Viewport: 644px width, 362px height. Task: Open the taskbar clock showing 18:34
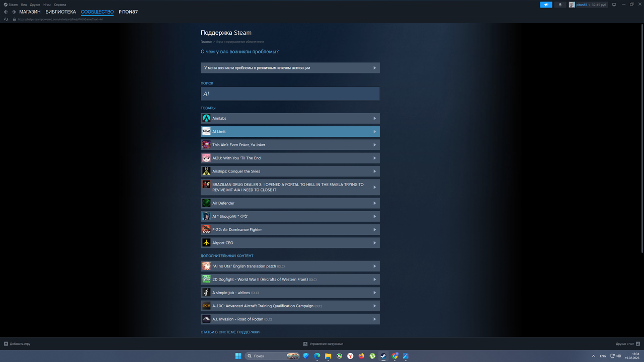point(632,356)
